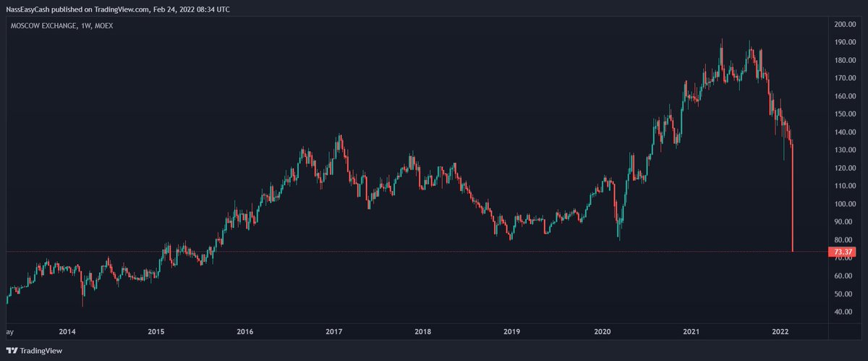Click the 120.00 price axis label

(x=845, y=168)
